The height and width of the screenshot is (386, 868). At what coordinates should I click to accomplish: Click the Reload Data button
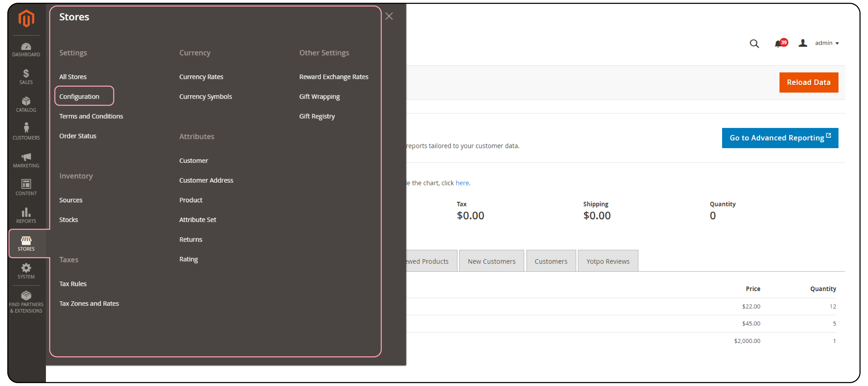point(809,82)
